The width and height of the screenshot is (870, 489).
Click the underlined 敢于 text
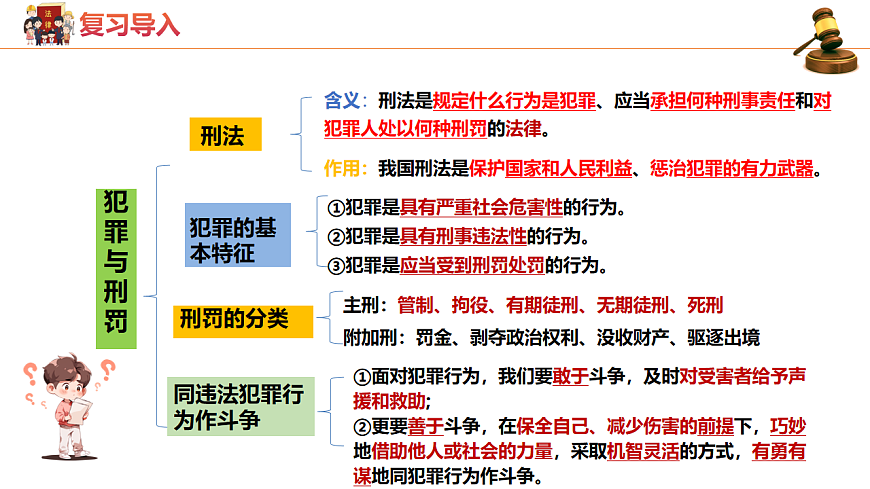570,376
